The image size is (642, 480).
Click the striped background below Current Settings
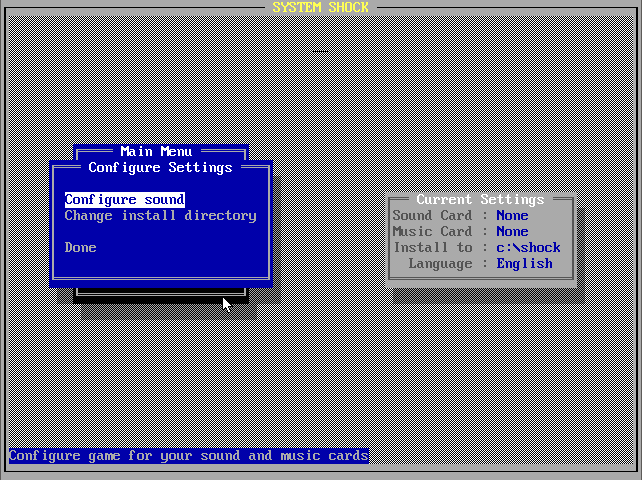click(x=480, y=360)
